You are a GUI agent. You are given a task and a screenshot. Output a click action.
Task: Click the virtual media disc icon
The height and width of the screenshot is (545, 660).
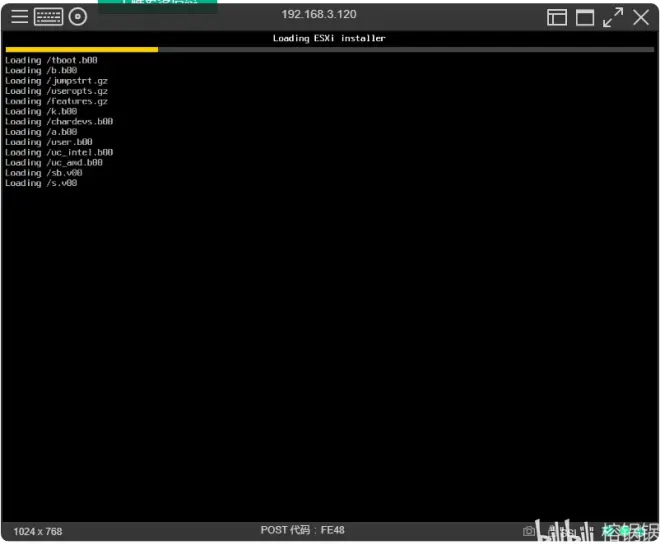tap(77, 17)
